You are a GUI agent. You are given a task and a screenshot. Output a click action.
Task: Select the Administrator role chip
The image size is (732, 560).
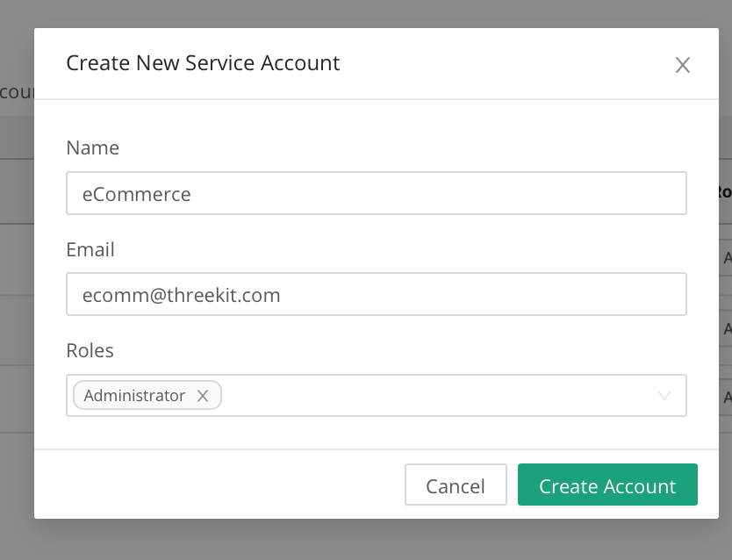134,396
